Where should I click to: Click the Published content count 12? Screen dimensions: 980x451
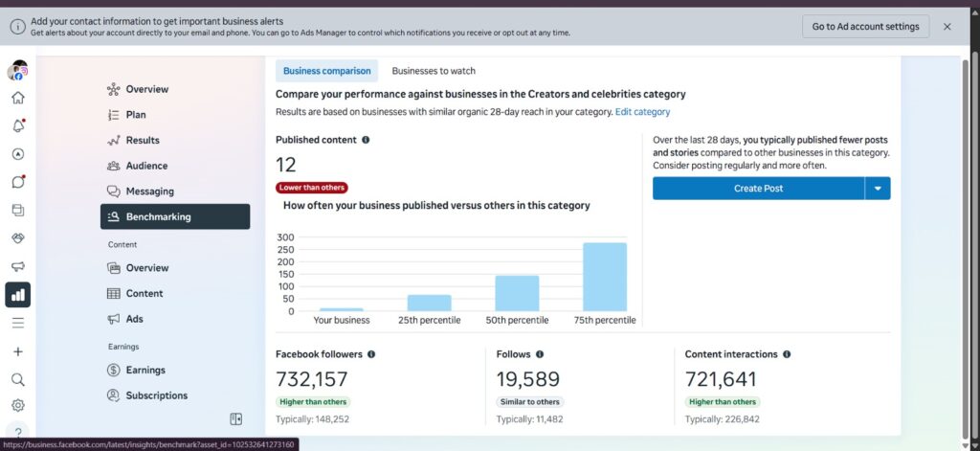[285, 165]
